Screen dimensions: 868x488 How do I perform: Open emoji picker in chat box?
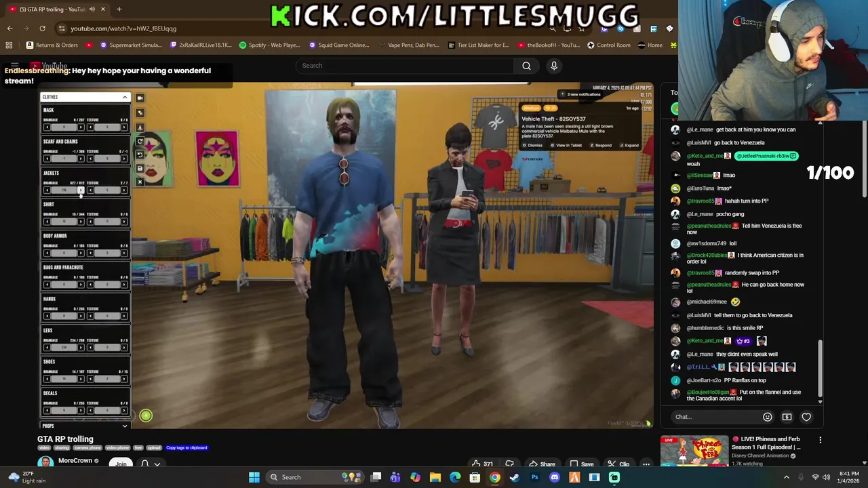click(767, 417)
